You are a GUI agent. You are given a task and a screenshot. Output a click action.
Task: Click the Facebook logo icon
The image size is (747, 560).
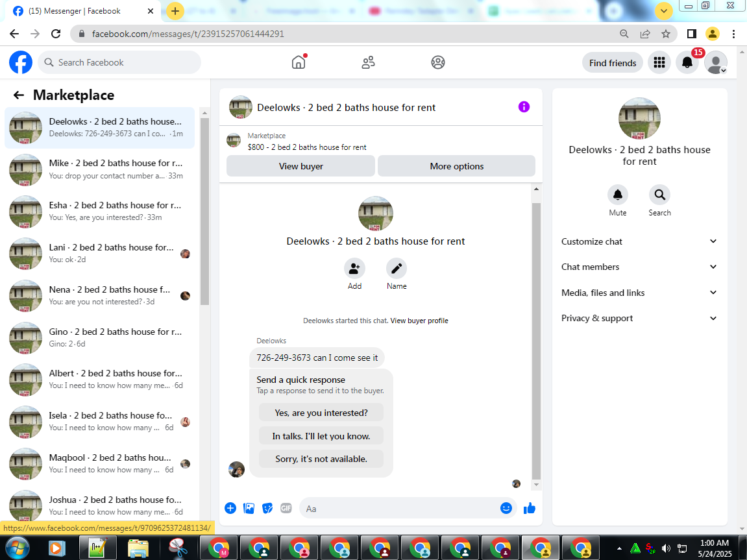(x=21, y=62)
